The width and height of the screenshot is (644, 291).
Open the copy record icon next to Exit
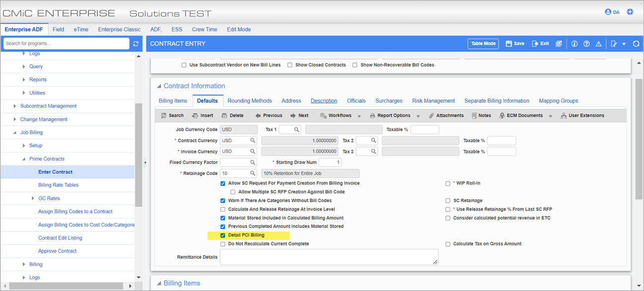pos(559,44)
